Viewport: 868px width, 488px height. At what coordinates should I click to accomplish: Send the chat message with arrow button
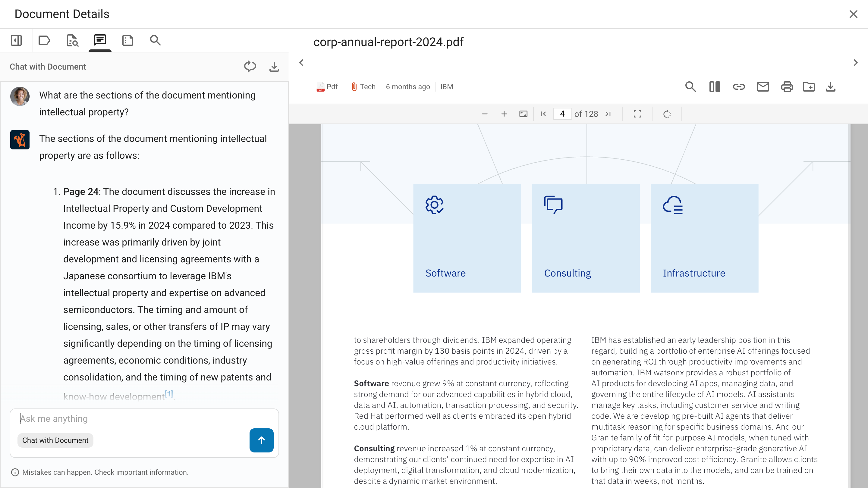pyautogui.click(x=261, y=440)
